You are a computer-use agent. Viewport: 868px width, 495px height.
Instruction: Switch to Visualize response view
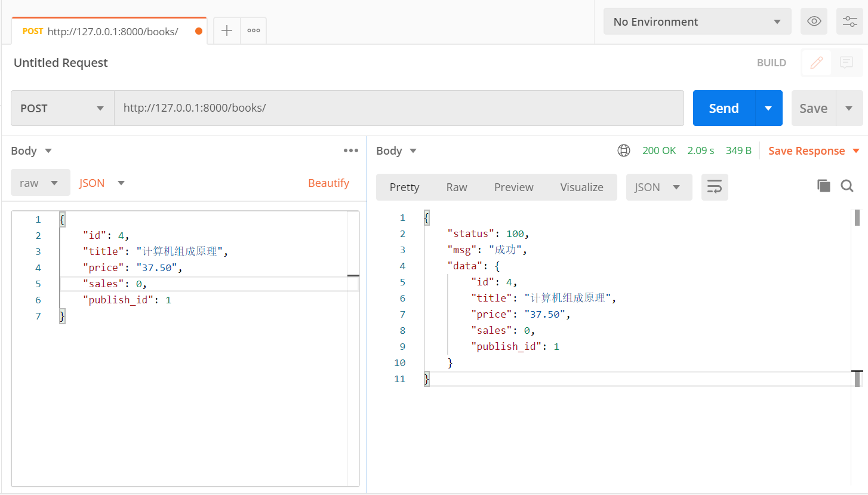tap(581, 187)
